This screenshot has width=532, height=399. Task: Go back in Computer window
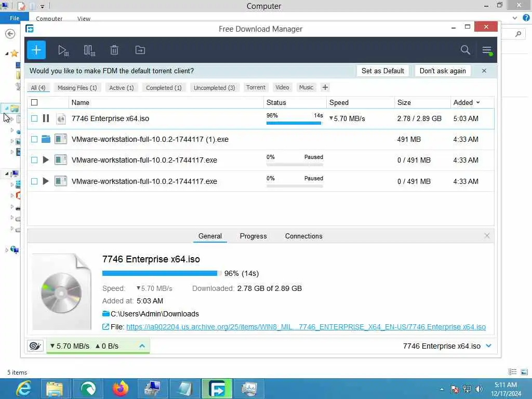pos(10,34)
